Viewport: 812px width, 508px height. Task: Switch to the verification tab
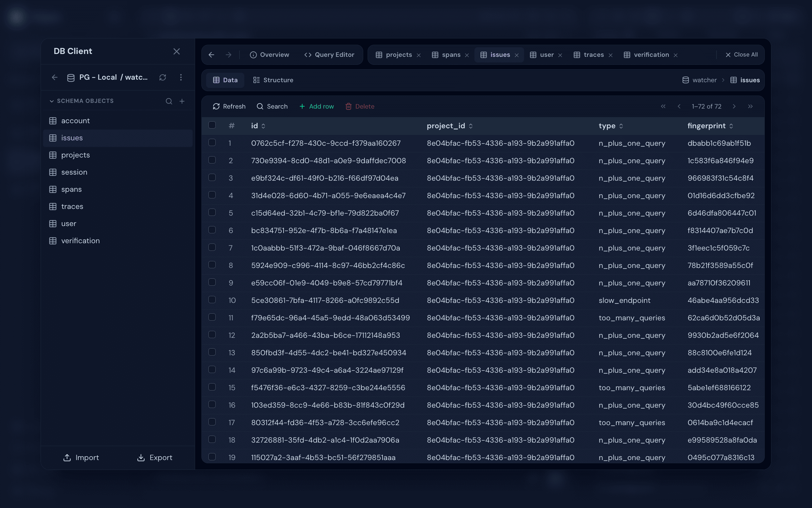click(646, 55)
